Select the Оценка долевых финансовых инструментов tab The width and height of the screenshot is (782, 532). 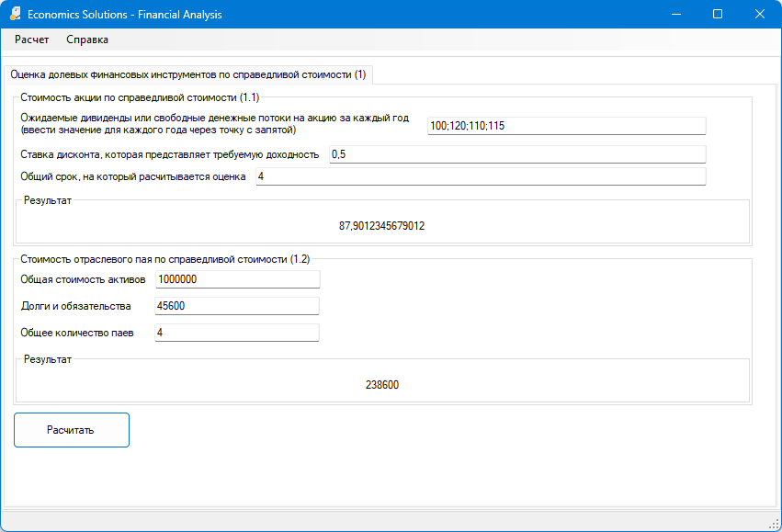pos(187,74)
